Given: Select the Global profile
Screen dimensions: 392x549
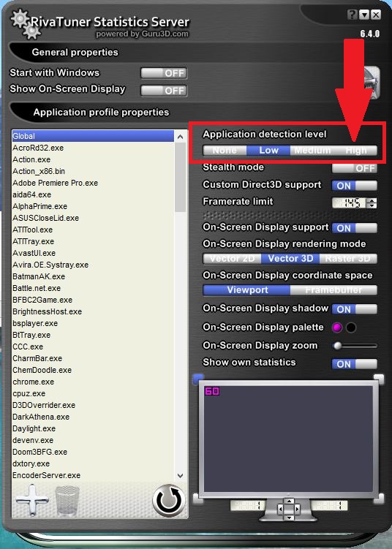Looking at the screenshot, I should (93, 136).
